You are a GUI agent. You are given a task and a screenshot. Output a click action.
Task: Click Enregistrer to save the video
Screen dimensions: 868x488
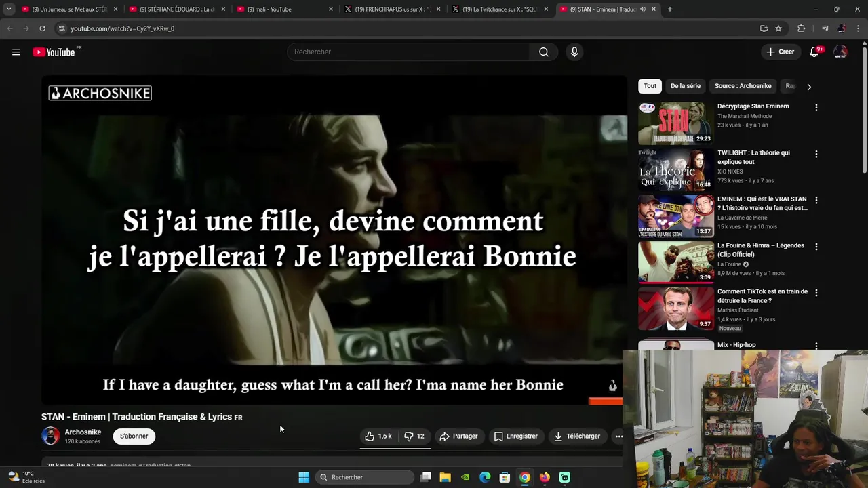pos(515,436)
